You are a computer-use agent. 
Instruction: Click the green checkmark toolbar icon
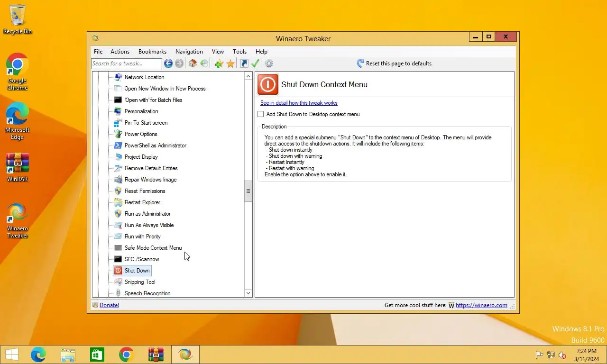click(x=255, y=64)
